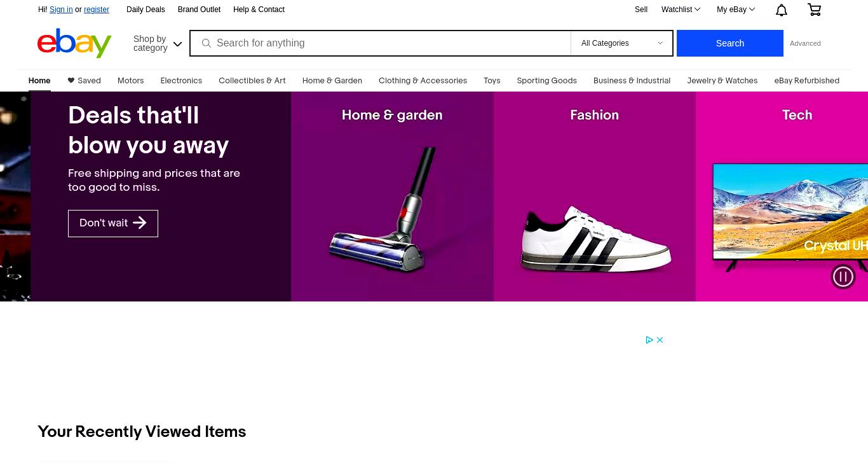Screen dimensions: 868x463
Task: Click the heart Saved item
Action: point(84,81)
